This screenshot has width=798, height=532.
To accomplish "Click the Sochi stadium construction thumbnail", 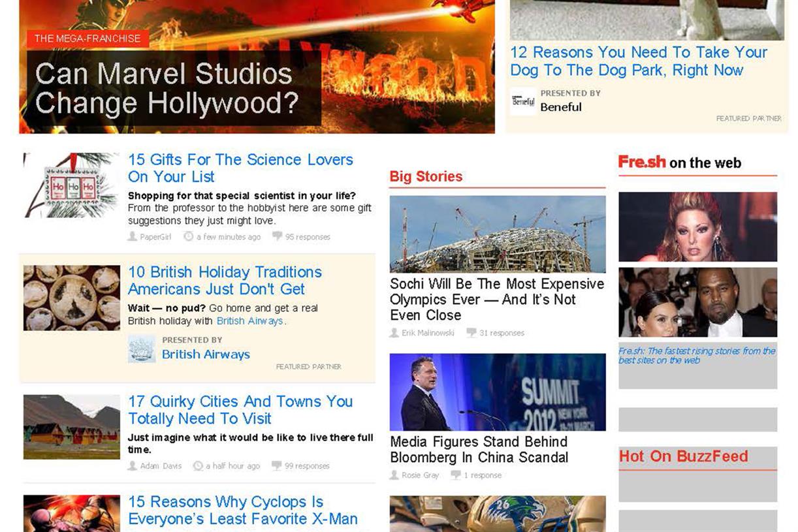I will tap(498, 232).
